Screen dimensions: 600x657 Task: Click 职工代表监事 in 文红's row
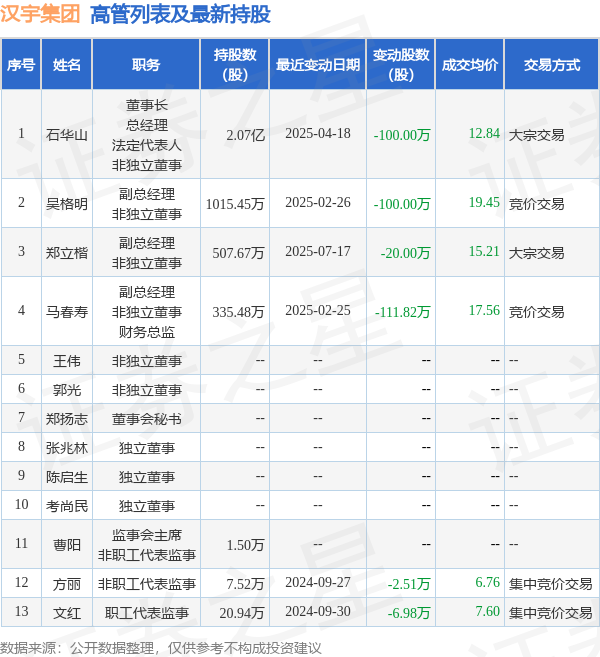(x=146, y=613)
